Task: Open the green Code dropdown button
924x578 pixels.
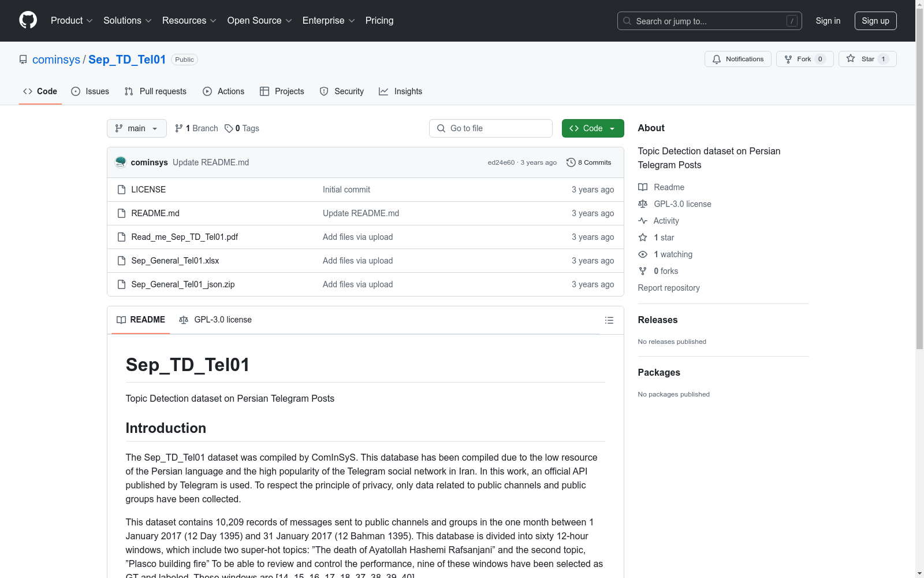Action: pos(593,128)
